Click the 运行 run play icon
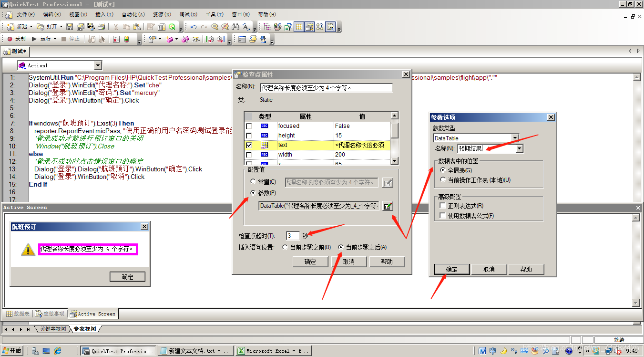 pos(34,39)
